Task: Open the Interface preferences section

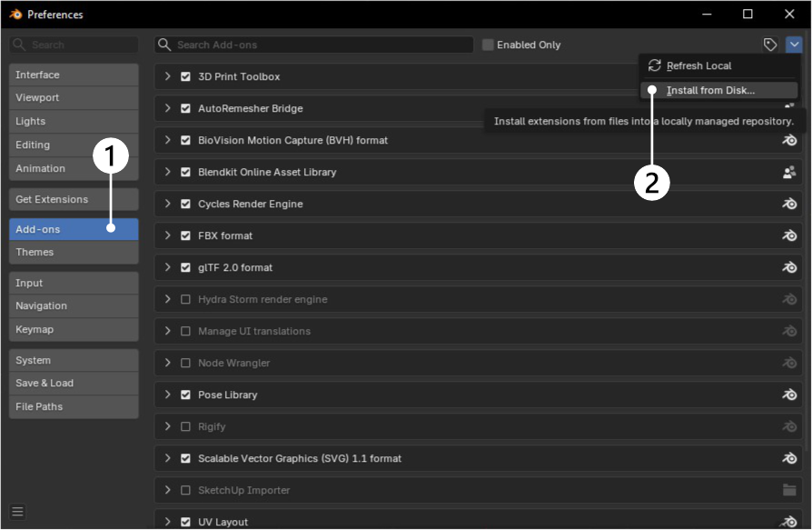Action: tap(74, 75)
